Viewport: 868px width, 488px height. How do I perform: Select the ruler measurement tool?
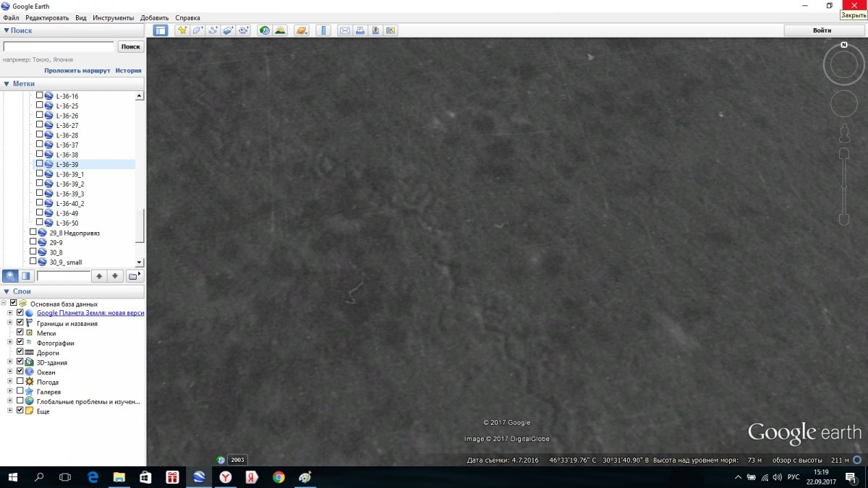click(x=323, y=30)
